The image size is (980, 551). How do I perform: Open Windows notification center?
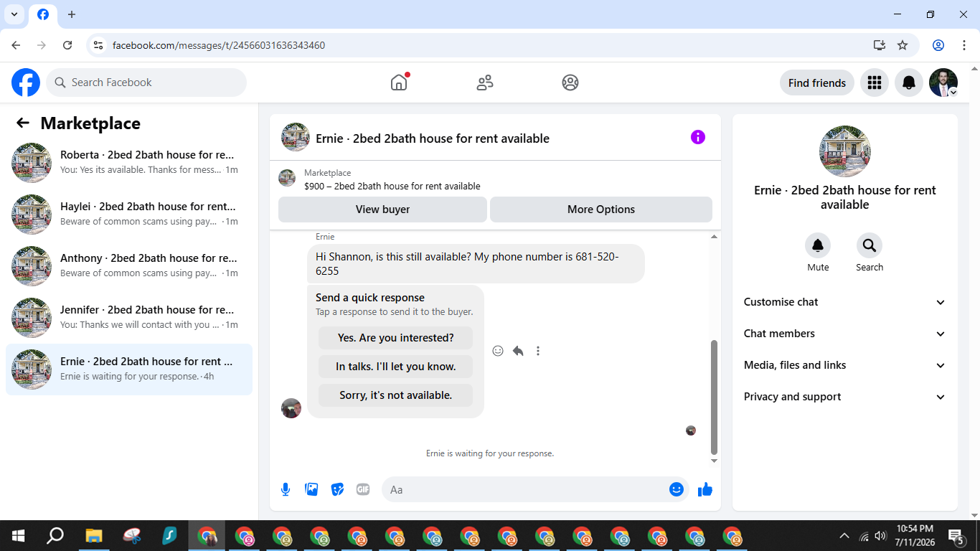(956, 536)
